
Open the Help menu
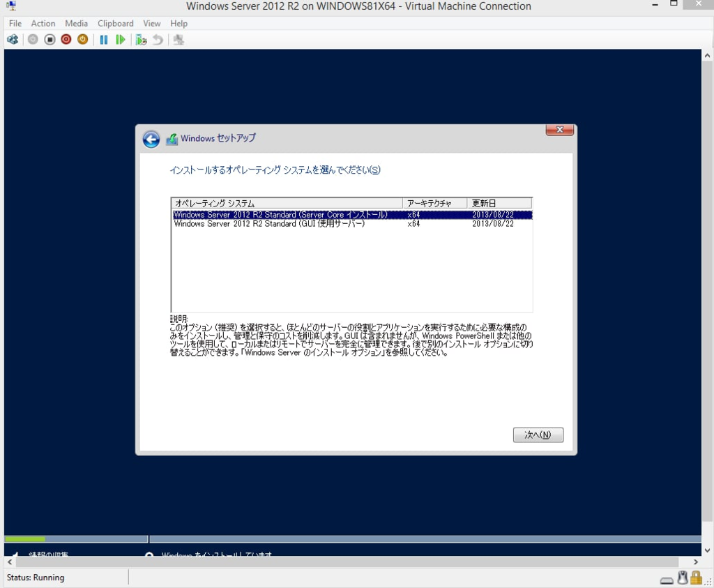178,23
